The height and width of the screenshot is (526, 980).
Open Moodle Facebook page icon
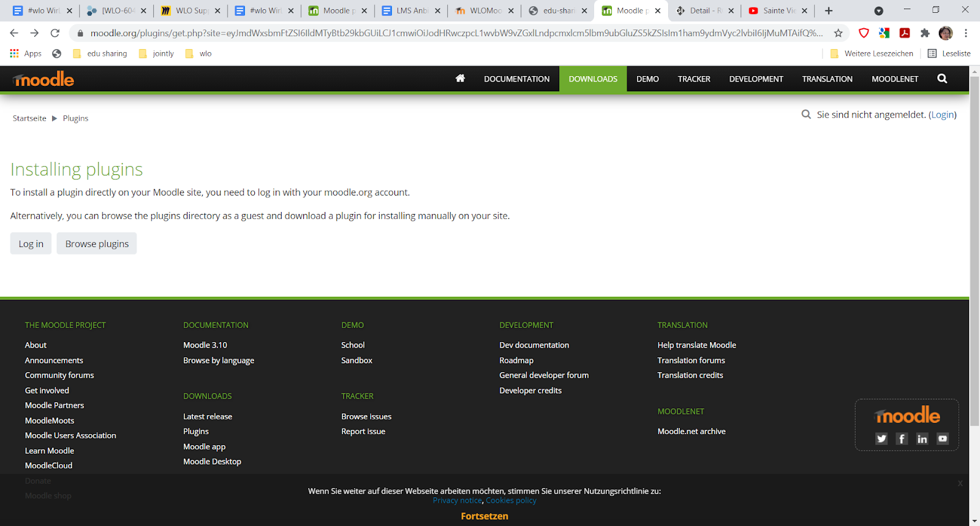[902, 438]
